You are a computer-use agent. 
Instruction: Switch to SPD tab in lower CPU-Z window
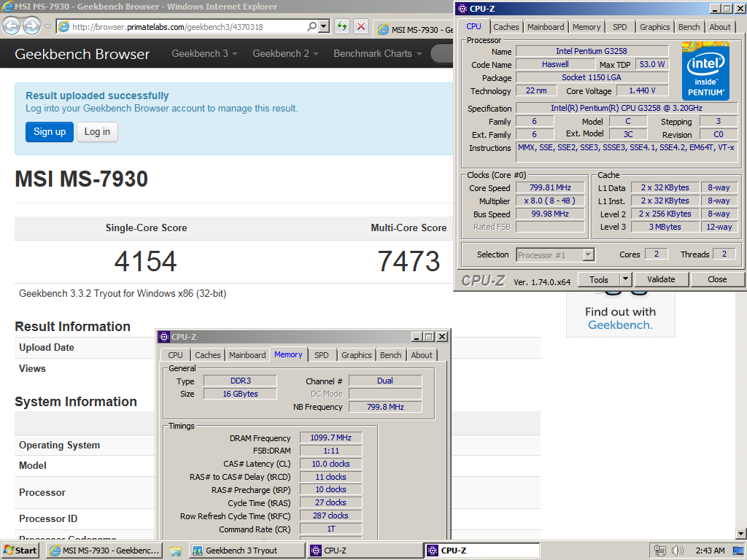[x=321, y=355]
